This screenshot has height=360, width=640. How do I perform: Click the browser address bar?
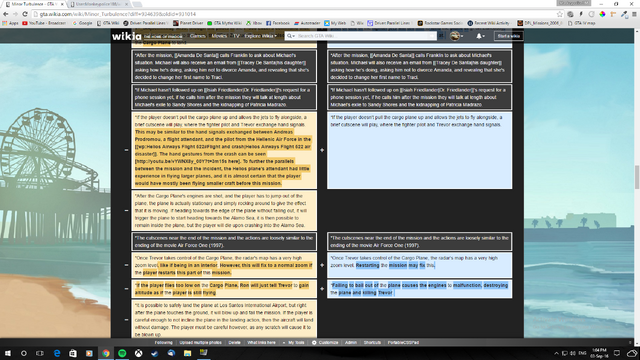coord(294,14)
